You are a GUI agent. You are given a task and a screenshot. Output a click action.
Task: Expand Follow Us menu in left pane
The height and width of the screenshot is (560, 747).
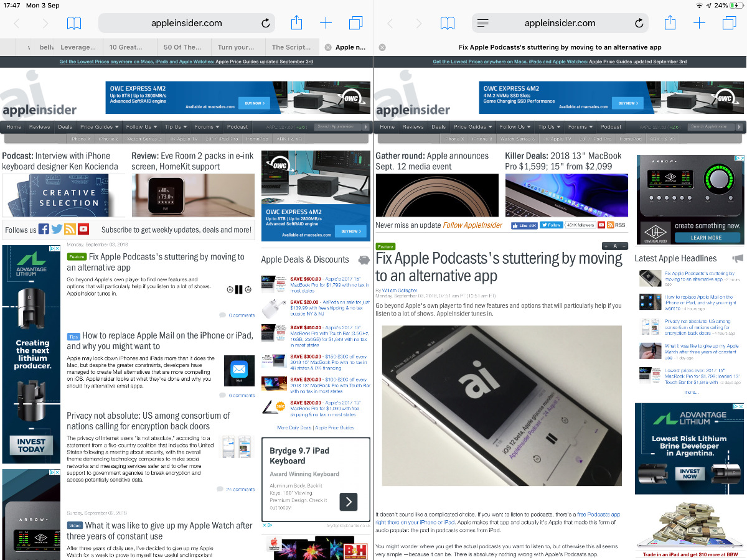coord(141,127)
